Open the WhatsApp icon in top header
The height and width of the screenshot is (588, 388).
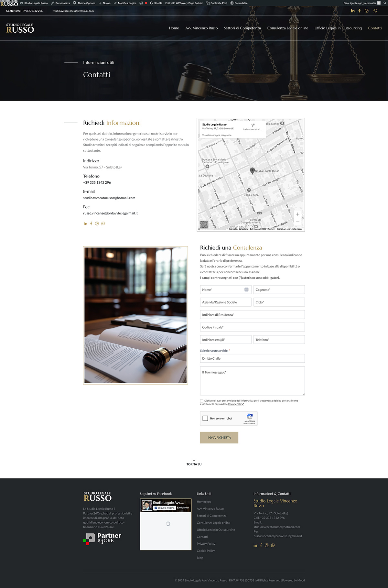coord(375,11)
